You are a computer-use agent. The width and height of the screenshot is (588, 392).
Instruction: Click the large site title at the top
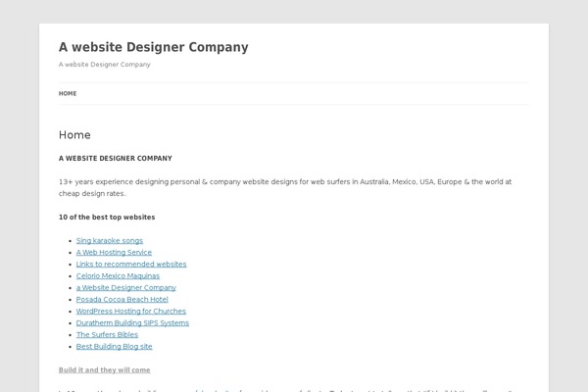153,47
